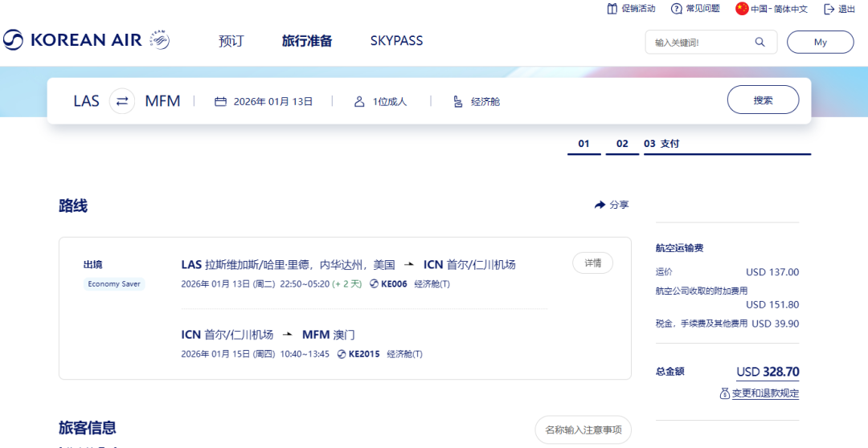
Task: Open the My account menu
Action: click(x=820, y=43)
